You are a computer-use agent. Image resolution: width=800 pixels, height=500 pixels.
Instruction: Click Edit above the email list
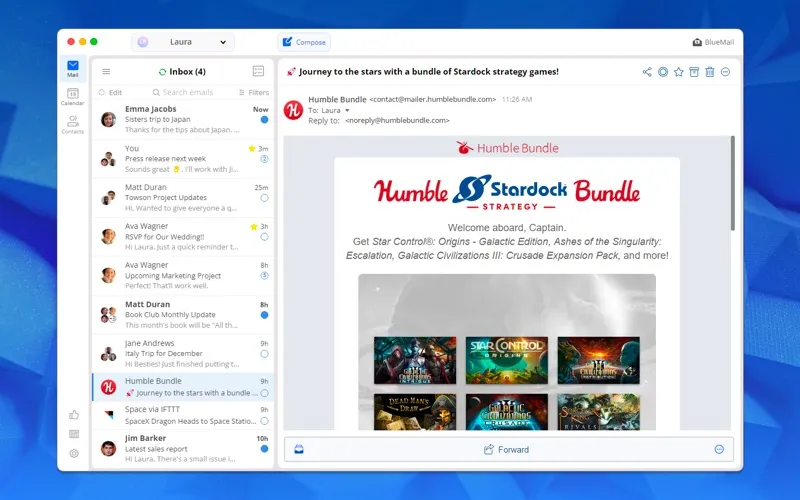pos(110,92)
